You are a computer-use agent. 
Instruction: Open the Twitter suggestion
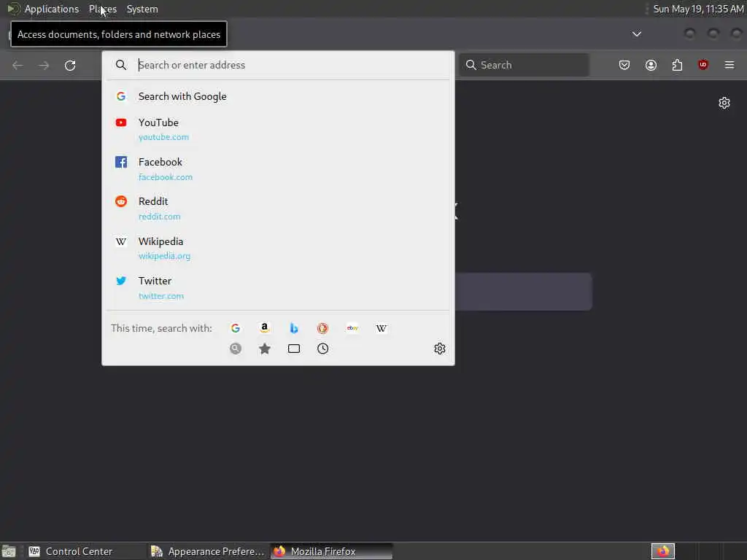[x=278, y=287]
